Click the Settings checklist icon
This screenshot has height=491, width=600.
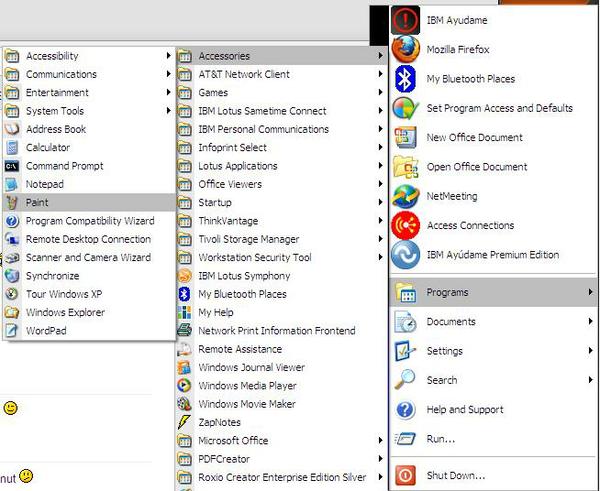point(405,351)
